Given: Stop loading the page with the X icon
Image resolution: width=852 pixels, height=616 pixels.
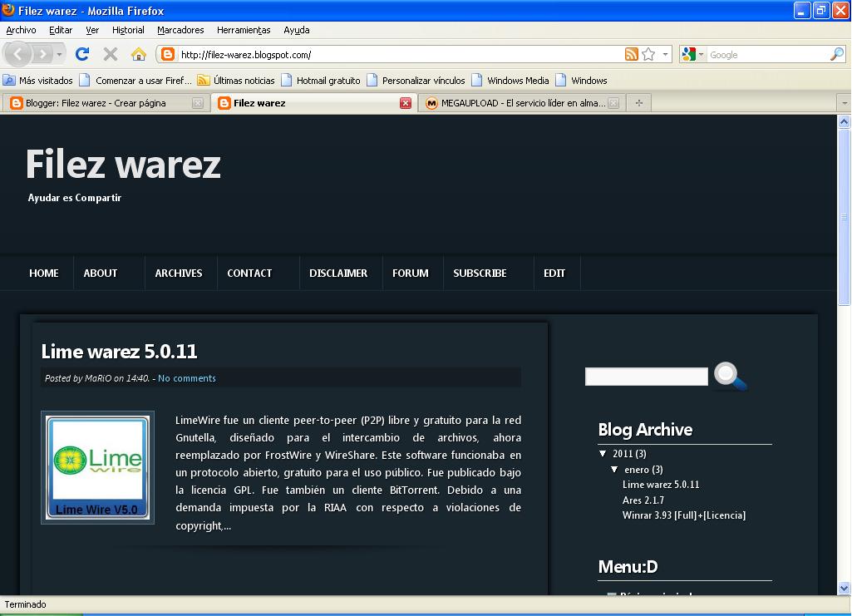Looking at the screenshot, I should [x=109, y=53].
